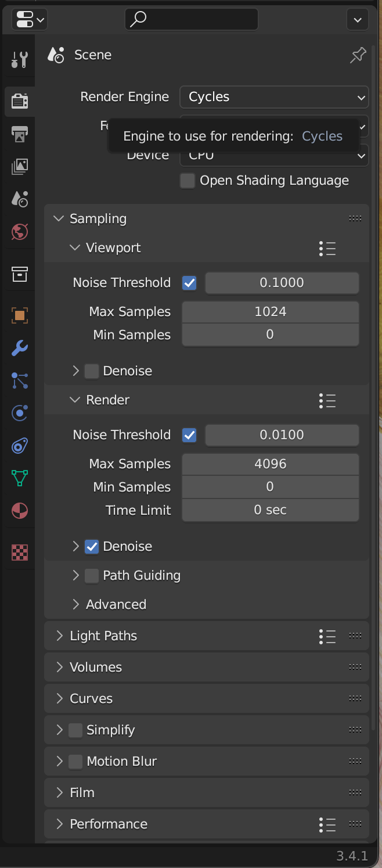Click Render Noise Threshold 0.0100 field
Screen dimensions: 382x868
point(282,435)
